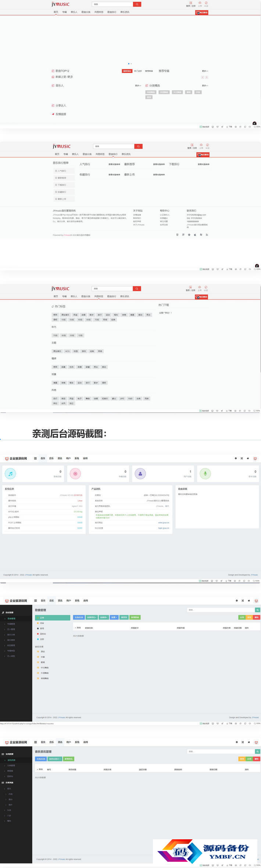This screenshot has width=261, height=868.
Task: Click 登录|注册 icon on the topmost homepage
Action: pyautogui.click(x=191, y=3)
